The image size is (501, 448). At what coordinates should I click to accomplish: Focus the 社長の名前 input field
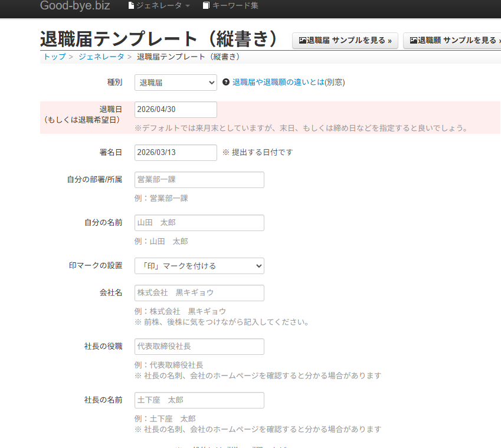pos(199,400)
